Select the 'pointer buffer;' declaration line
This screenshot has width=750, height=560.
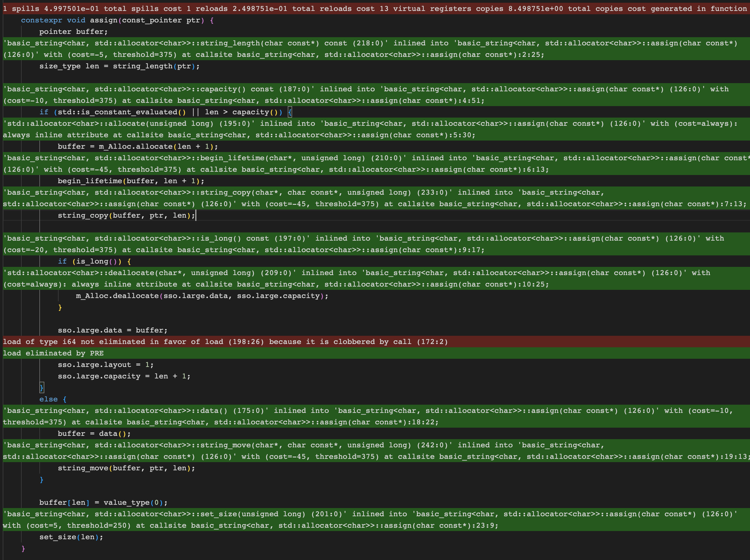[x=74, y=31]
